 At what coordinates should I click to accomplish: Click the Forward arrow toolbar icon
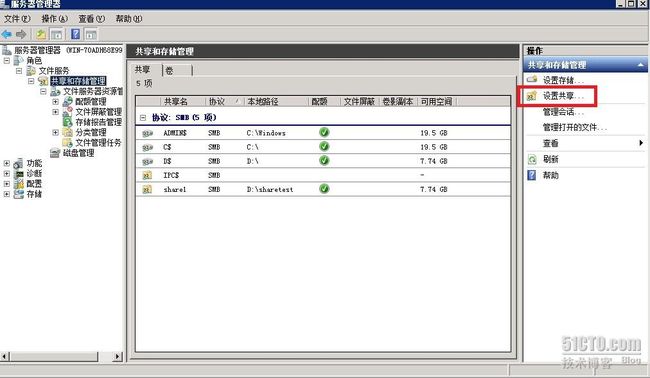point(21,34)
